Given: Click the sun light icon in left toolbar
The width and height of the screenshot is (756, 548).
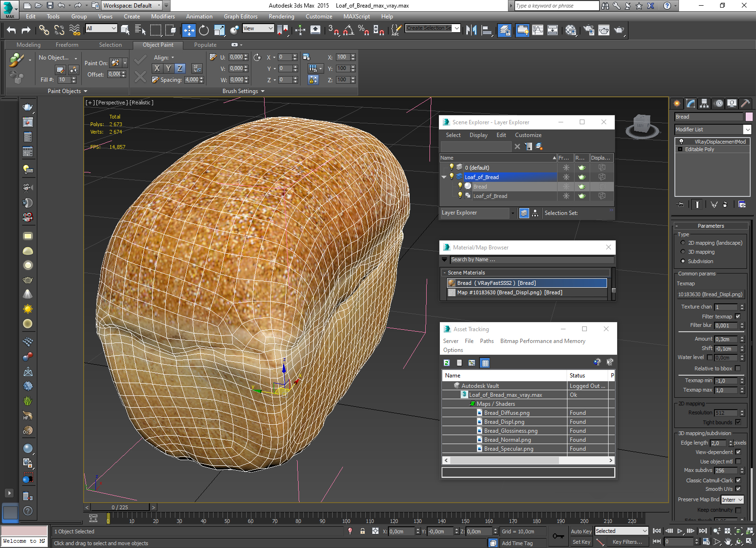Looking at the screenshot, I should click(28, 309).
